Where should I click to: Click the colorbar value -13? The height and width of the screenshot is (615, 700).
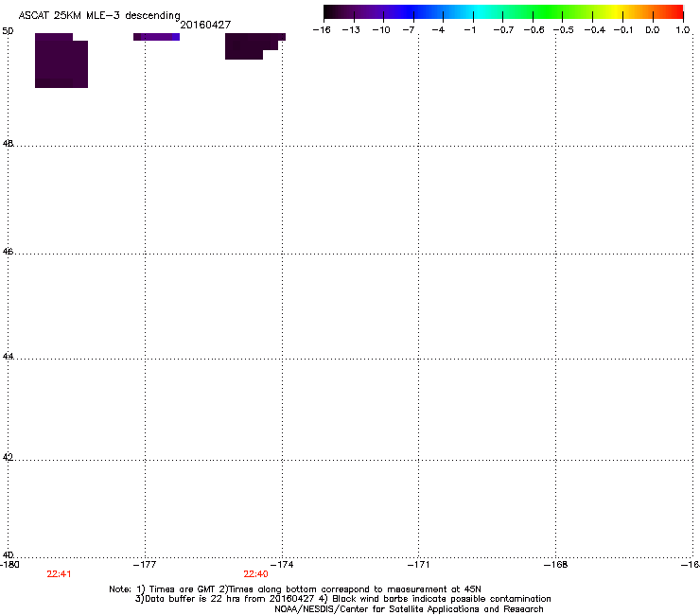coord(351,30)
